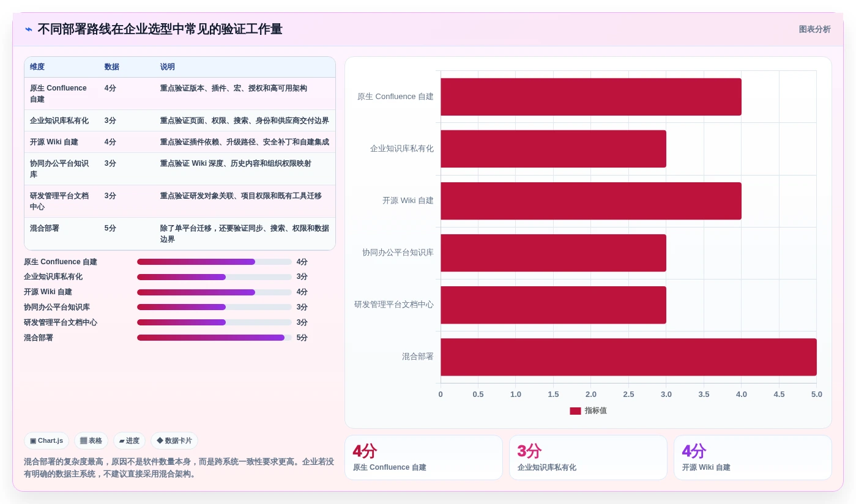Click the 图表分析 label in header
This screenshot has height=504, width=856.
[x=814, y=29]
